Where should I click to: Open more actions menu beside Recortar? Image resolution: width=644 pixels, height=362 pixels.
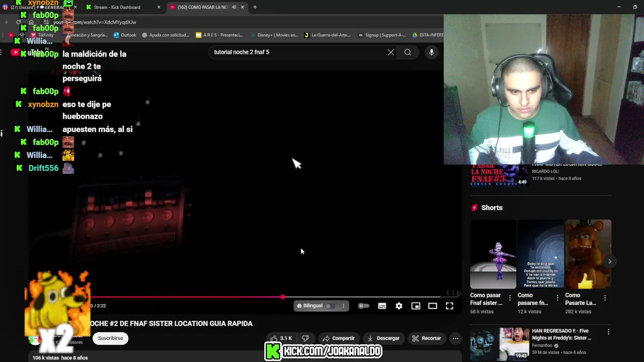pos(455,338)
